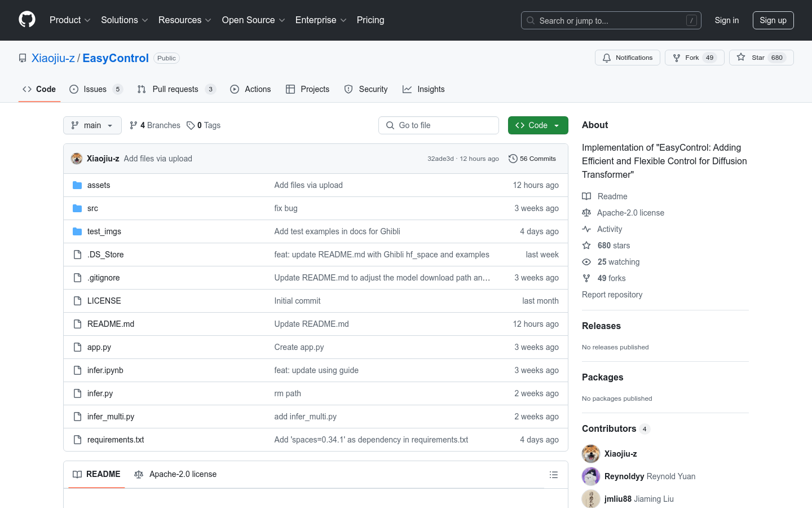The width and height of the screenshot is (812, 508).
Task: Fork the repository with the Fork button
Action: [695, 58]
